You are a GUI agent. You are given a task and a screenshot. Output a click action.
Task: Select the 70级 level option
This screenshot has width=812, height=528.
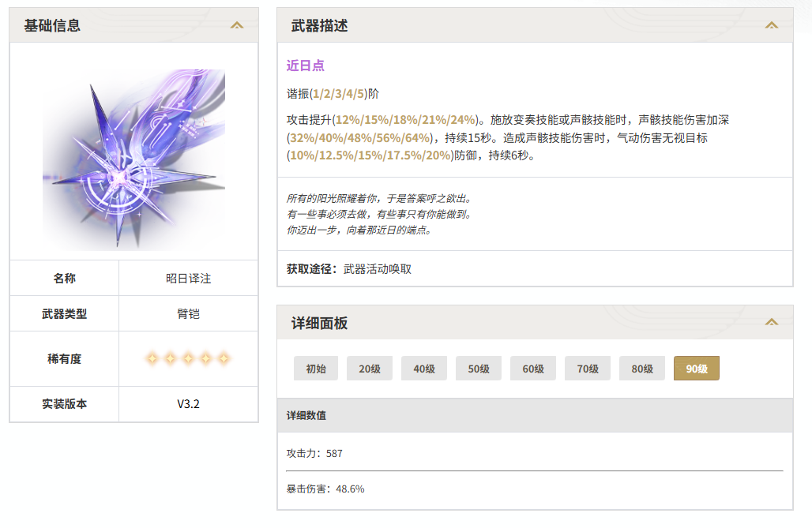coord(588,369)
